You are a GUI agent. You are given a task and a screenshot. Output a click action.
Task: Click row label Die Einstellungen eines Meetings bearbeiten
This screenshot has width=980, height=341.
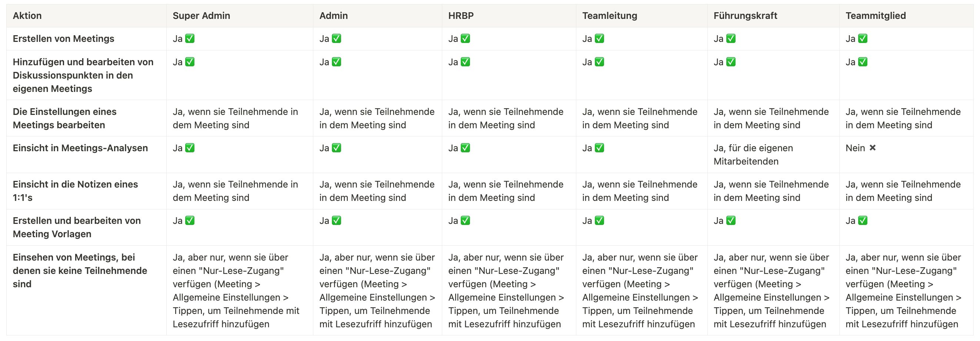point(65,118)
